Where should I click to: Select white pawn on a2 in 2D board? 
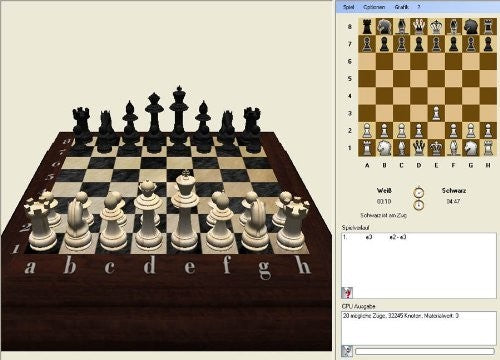pyautogui.click(x=367, y=131)
